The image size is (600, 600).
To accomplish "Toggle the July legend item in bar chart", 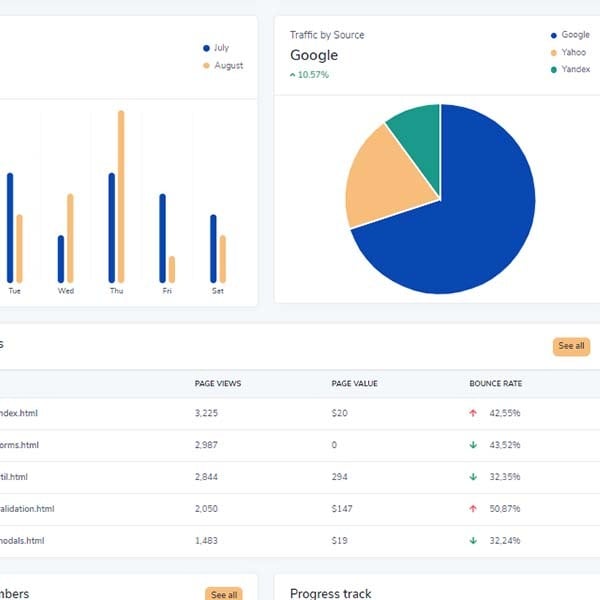I will pyautogui.click(x=216, y=48).
